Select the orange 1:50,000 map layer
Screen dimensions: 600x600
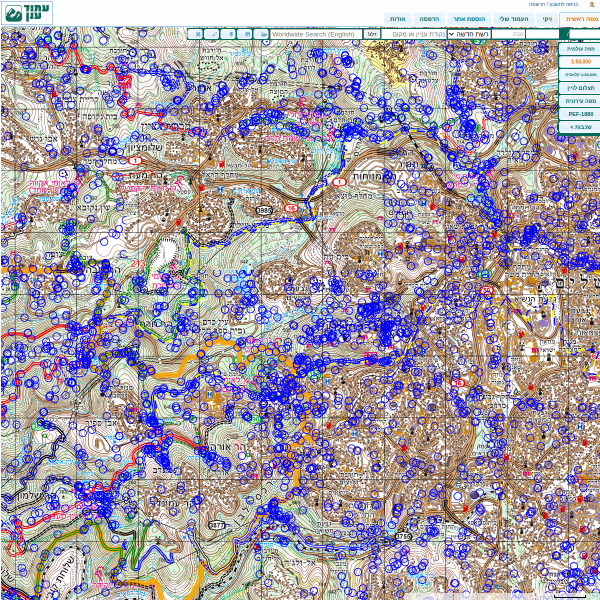tap(580, 62)
